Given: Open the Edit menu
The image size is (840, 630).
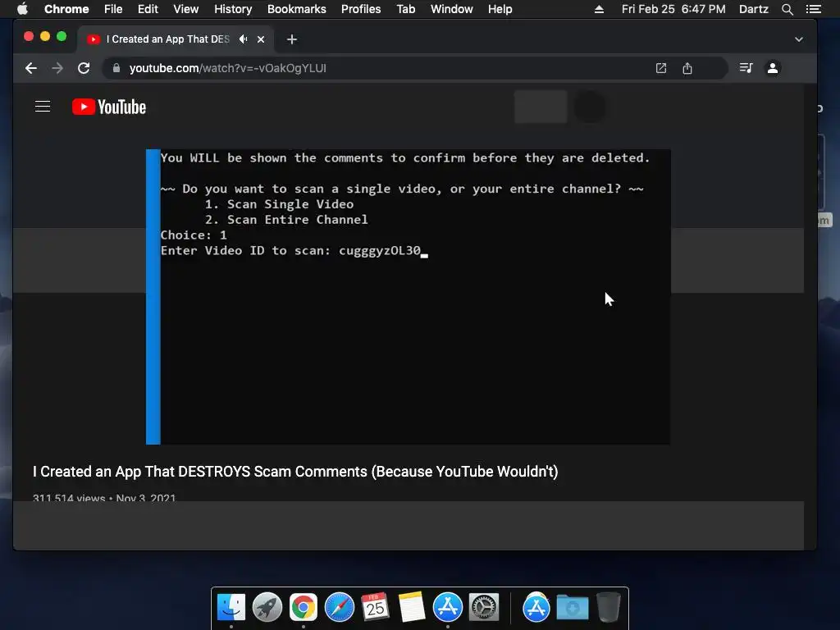Looking at the screenshot, I should tap(148, 9).
